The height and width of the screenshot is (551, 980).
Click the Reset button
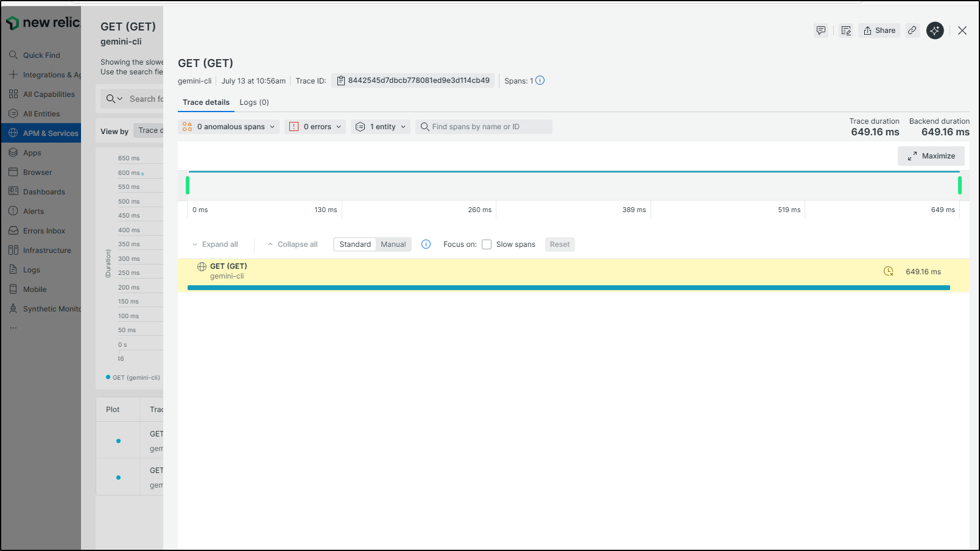560,244
